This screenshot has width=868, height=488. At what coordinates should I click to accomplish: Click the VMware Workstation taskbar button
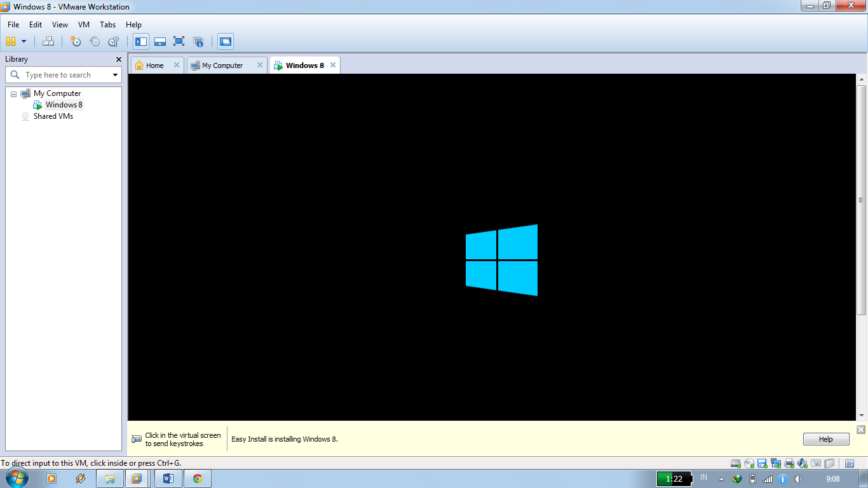tap(137, 478)
